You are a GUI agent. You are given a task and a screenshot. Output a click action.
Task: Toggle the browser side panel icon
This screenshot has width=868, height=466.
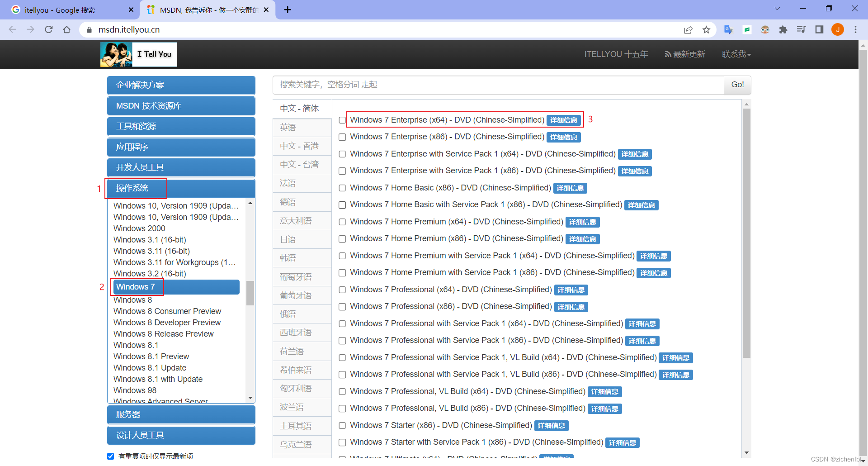[x=819, y=29]
